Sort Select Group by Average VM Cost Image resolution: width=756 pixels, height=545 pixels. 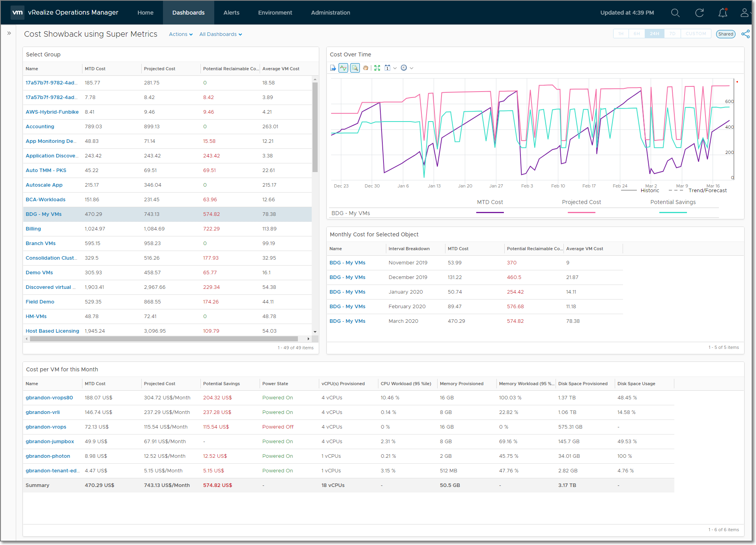pos(281,69)
